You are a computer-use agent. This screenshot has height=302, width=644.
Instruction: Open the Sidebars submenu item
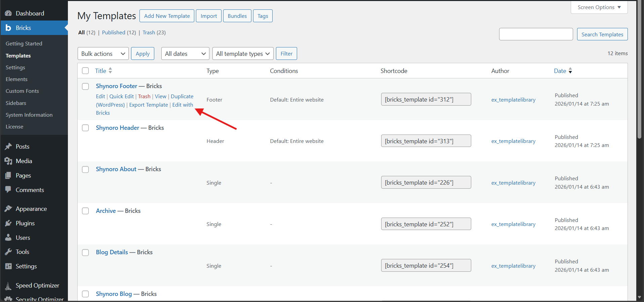(x=16, y=103)
